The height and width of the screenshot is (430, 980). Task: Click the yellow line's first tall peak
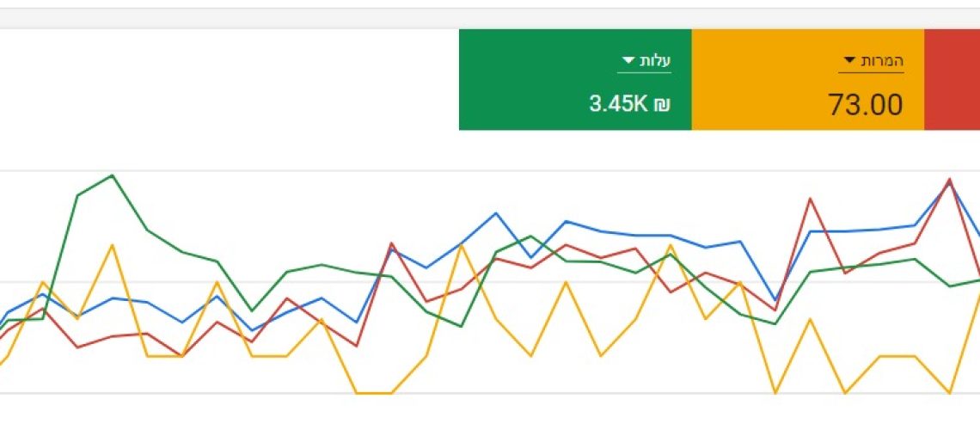(x=112, y=245)
